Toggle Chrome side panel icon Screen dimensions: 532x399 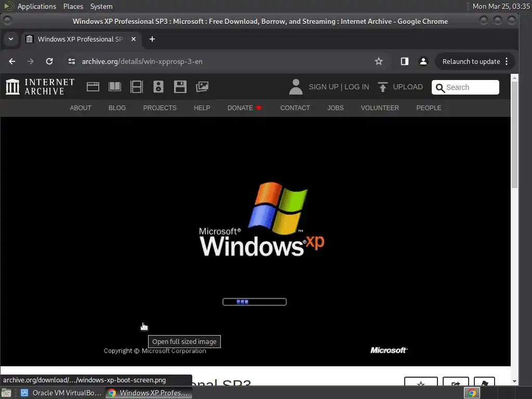point(404,61)
